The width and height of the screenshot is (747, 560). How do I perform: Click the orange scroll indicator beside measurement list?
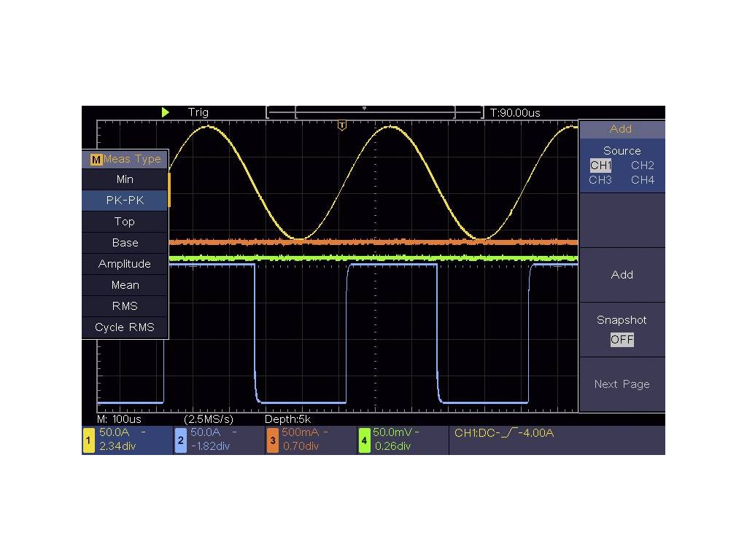(x=170, y=189)
